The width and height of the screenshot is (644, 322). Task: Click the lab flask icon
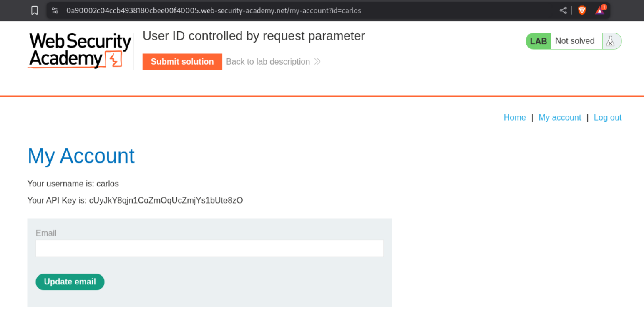[x=611, y=41]
